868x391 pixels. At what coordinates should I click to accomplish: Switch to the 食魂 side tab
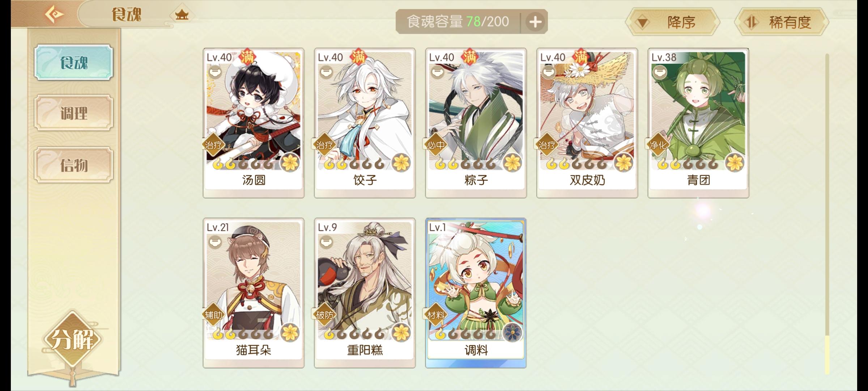[x=74, y=62]
